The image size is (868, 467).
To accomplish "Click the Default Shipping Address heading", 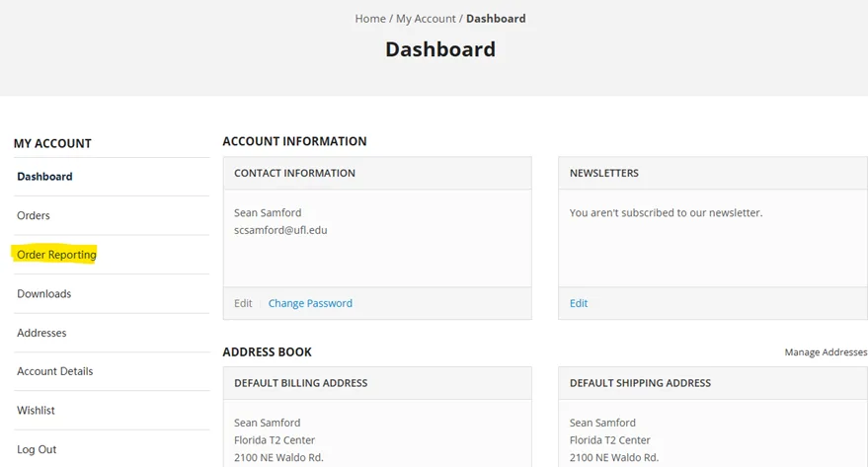I will (640, 383).
